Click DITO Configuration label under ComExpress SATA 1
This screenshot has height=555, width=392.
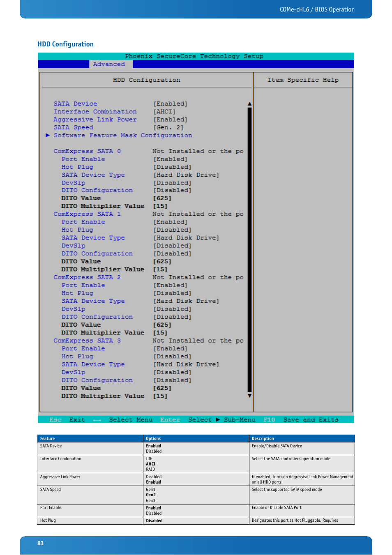point(97,253)
